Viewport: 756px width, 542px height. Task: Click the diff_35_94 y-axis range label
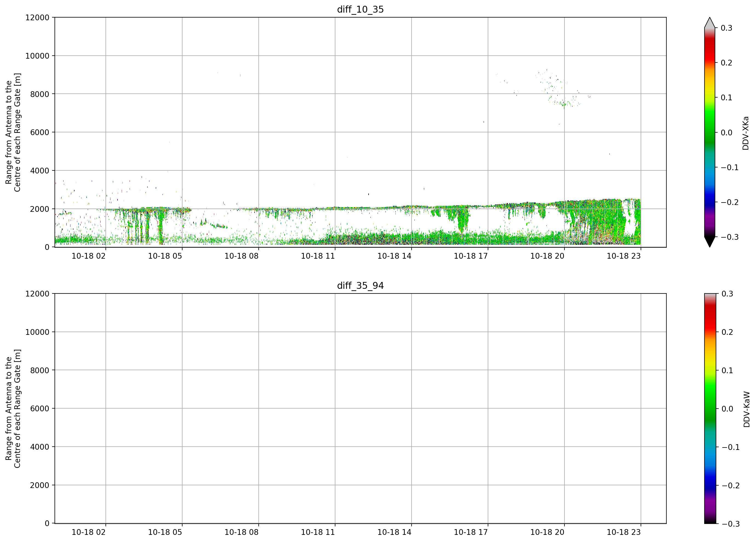coord(13,409)
